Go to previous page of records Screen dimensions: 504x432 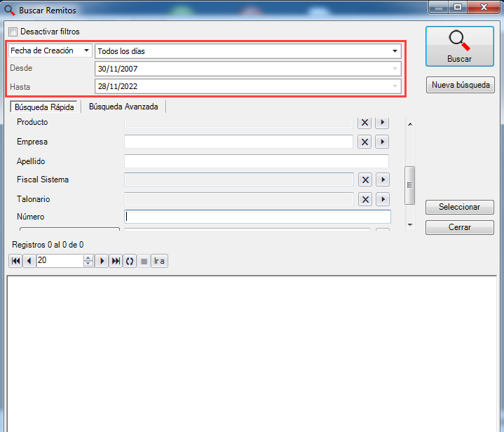[29, 261]
